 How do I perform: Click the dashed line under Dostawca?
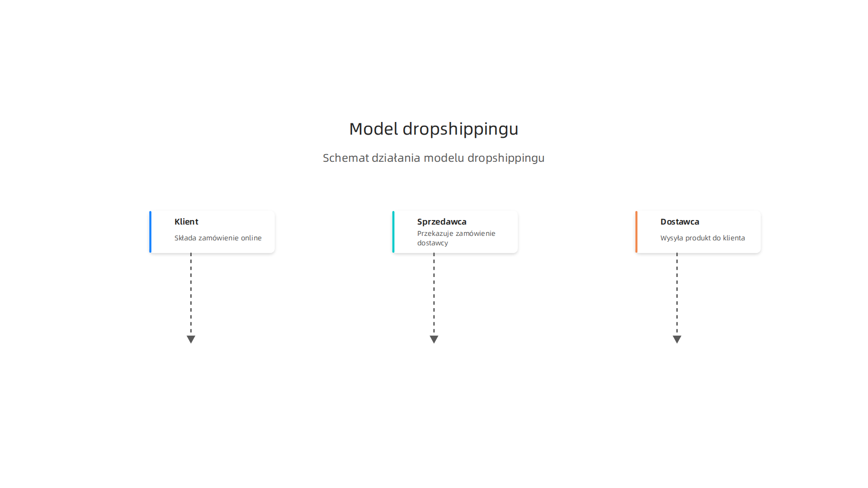pyautogui.click(x=677, y=294)
